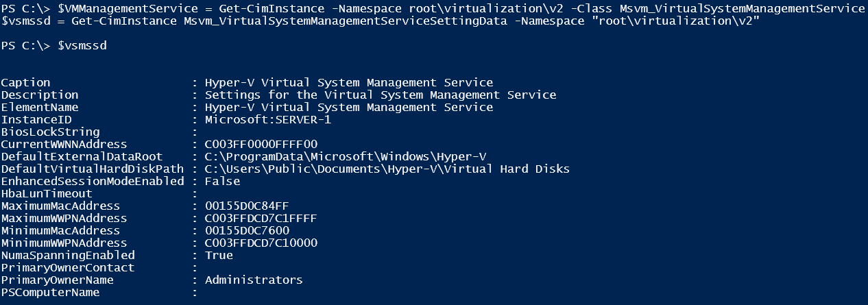Click the Virtual Hard Disks path value
This screenshot has height=305, width=868.
coord(387,169)
